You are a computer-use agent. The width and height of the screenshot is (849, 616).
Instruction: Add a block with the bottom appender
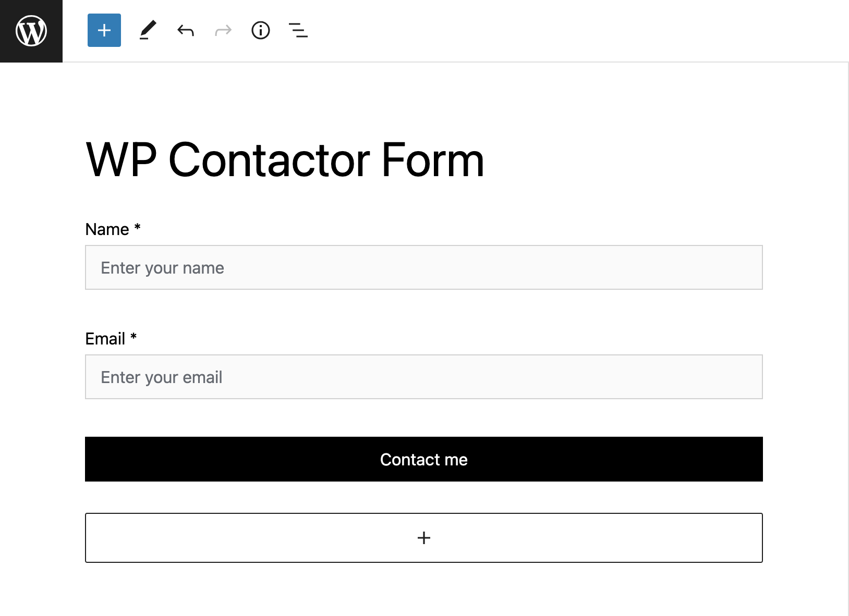(x=424, y=538)
